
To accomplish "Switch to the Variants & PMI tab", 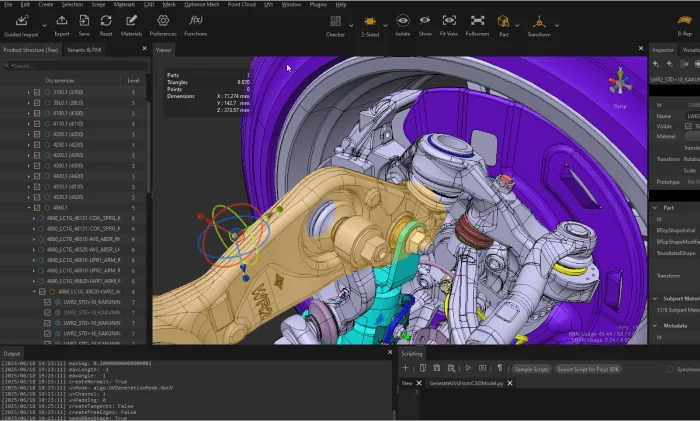I will 83,48.
